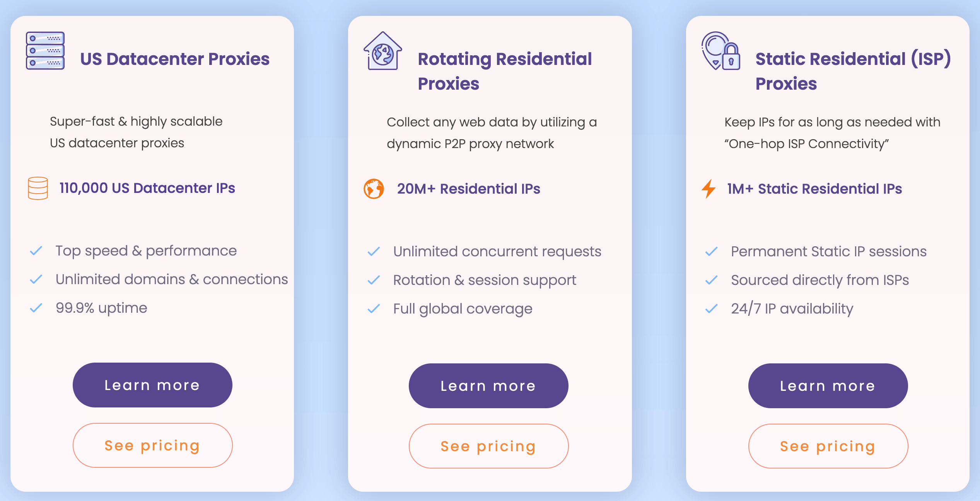Click the orange globe icon beside 20M+
Image resolution: width=980 pixels, height=501 pixels.
374,189
